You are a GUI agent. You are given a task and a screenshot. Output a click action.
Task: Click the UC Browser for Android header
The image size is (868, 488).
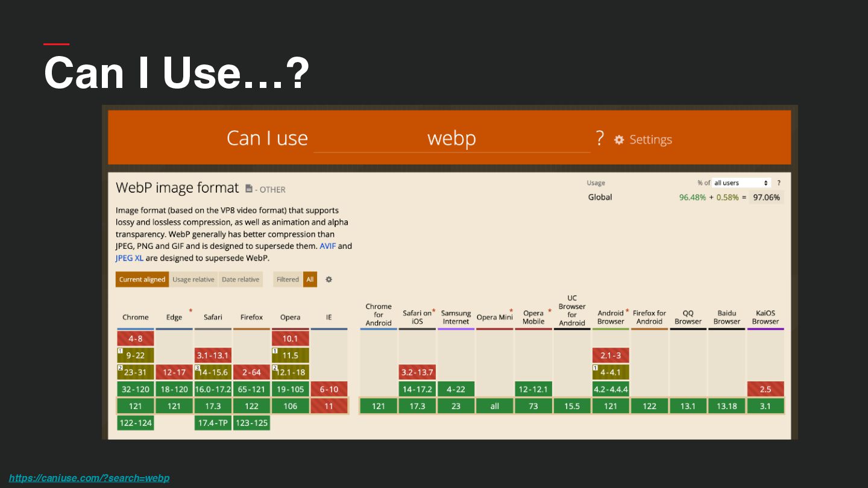tap(572, 310)
